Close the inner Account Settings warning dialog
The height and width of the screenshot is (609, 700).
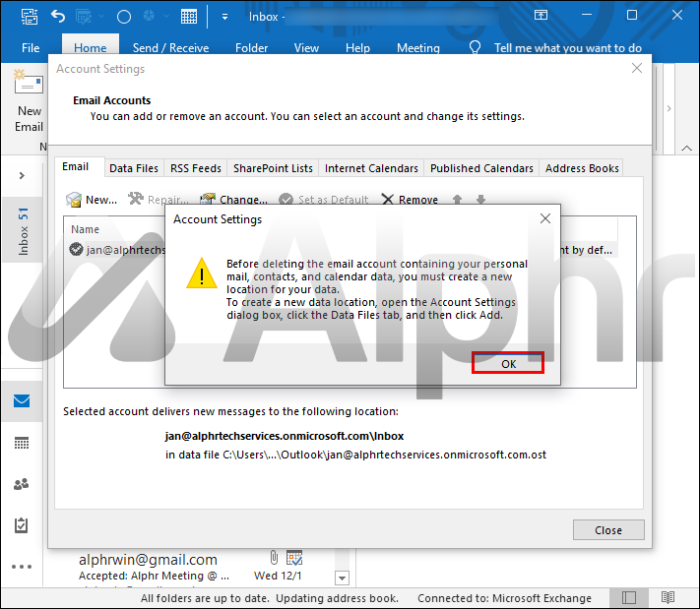544,218
